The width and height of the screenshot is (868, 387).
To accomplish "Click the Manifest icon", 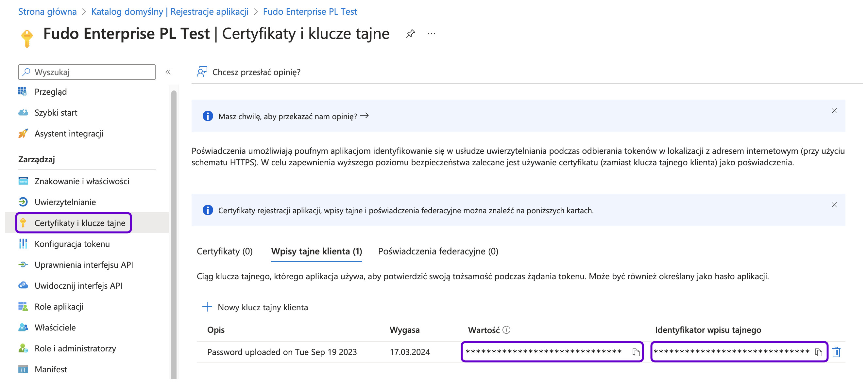I will pos(23,369).
